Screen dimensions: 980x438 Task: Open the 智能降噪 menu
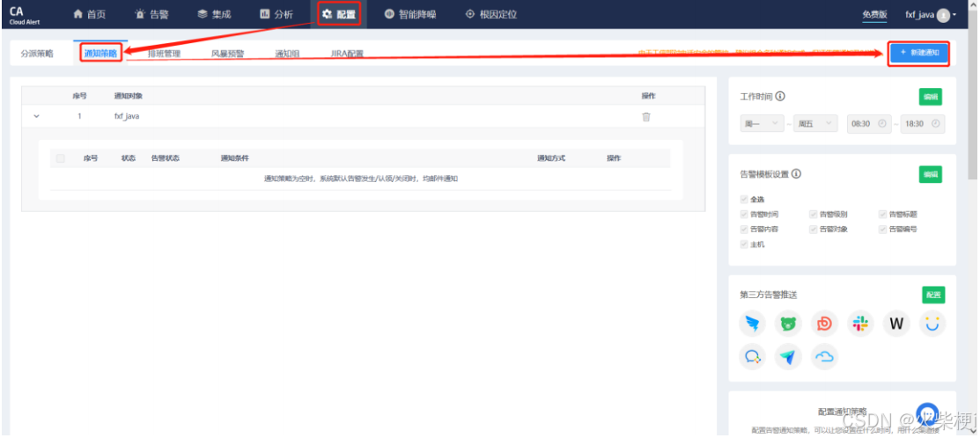pyautogui.click(x=410, y=14)
